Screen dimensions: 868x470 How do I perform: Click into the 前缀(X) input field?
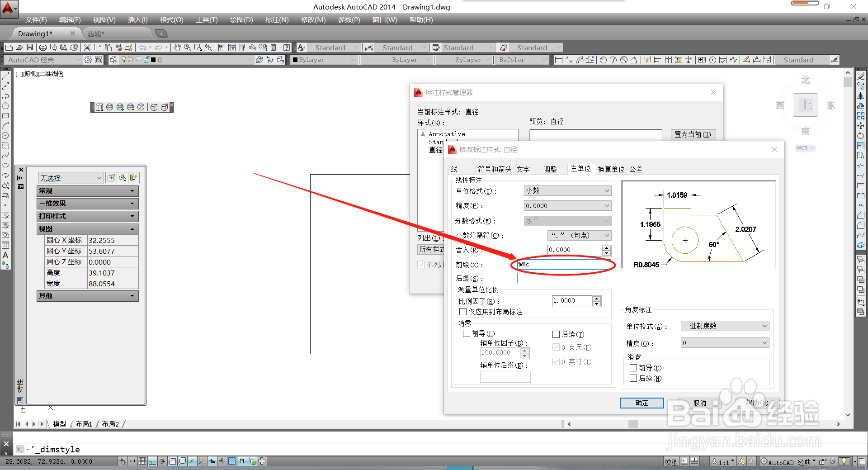click(x=564, y=265)
